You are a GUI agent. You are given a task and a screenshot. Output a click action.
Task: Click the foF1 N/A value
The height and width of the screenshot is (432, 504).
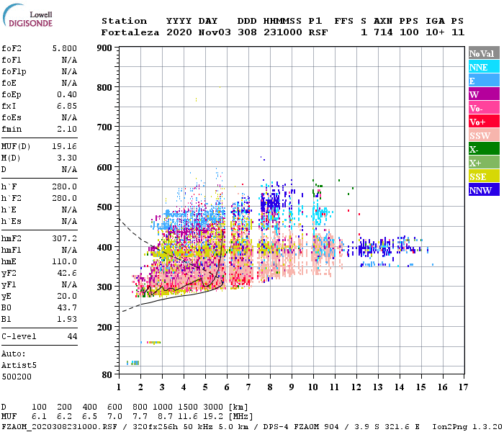click(69, 60)
